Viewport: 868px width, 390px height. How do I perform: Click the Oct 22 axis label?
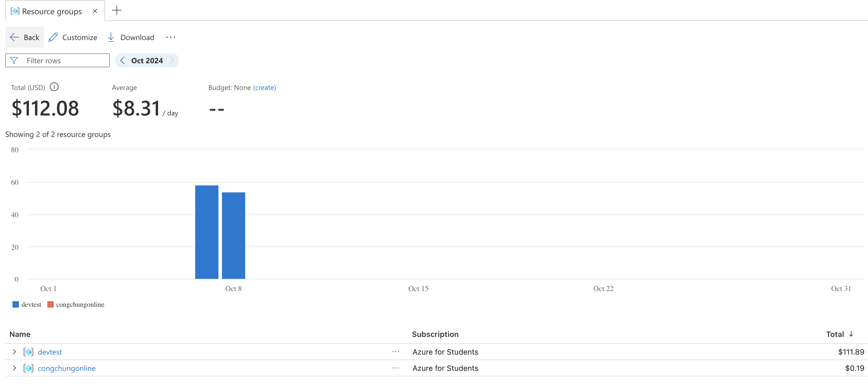click(x=603, y=289)
